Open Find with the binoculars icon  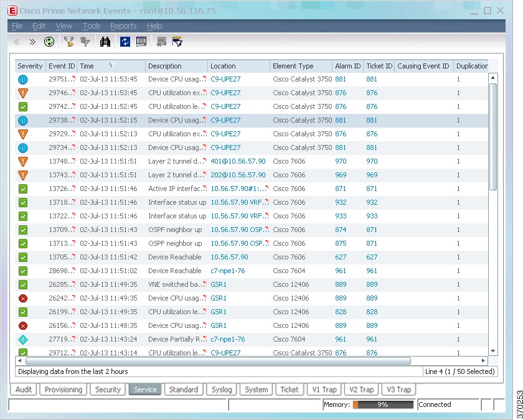point(105,42)
